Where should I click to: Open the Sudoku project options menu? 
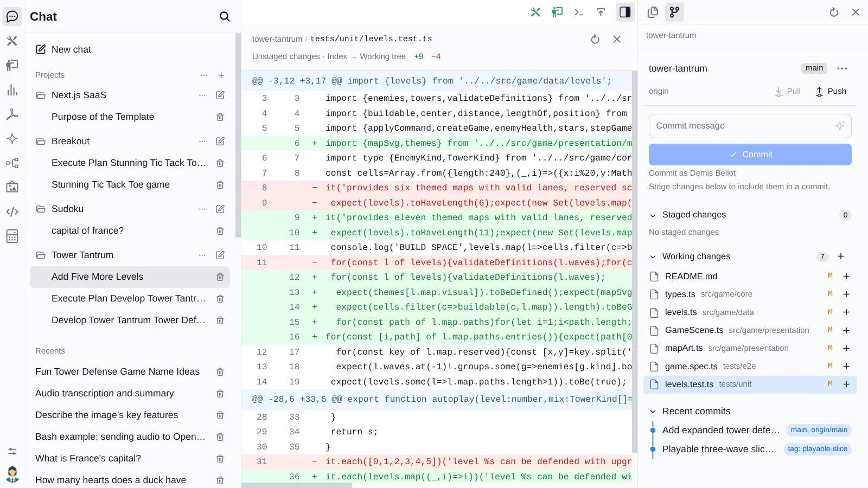(x=202, y=209)
